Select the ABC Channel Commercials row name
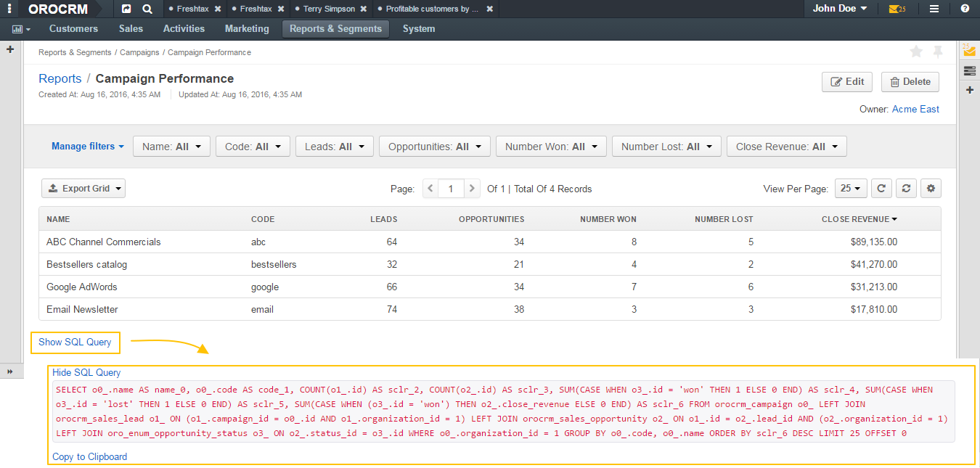This screenshot has width=980, height=468. tap(104, 242)
